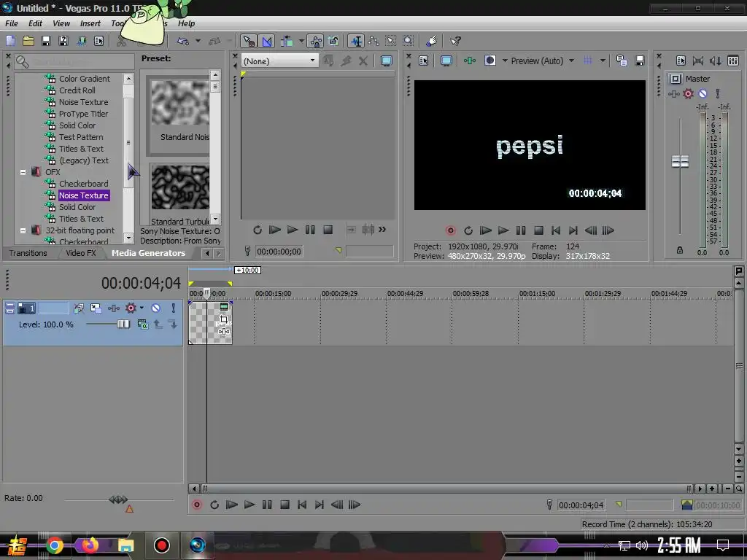
Task: Switch to the Transitions tab
Action: [28, 253]
